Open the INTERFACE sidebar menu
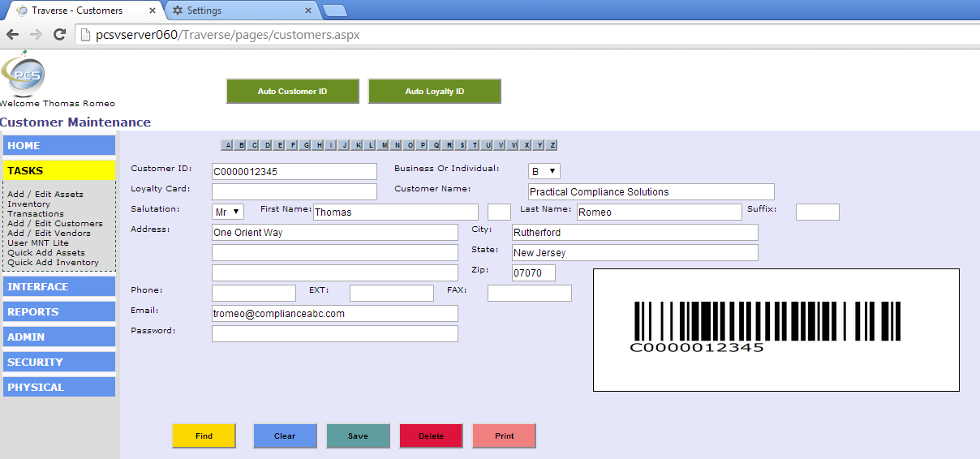The image size is (980, 459). point(59,286)
